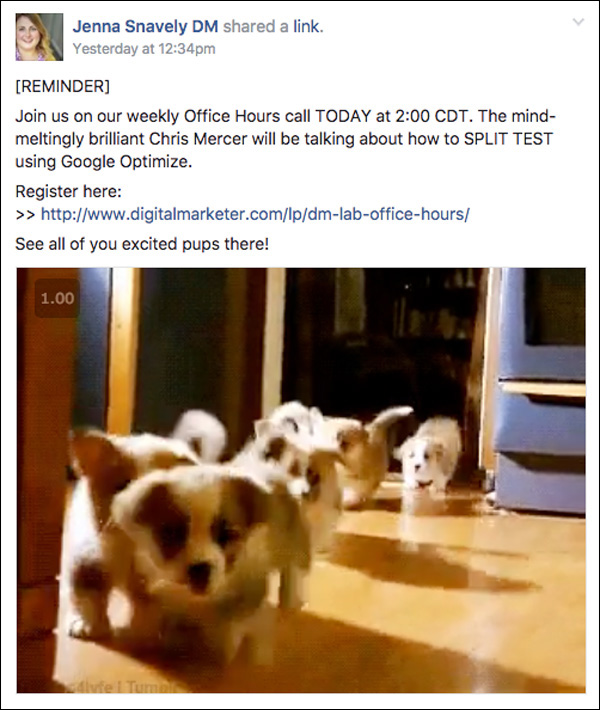Follow the digitalmarketer.com office hours URL
600x710 pixels.
(255, 214)
